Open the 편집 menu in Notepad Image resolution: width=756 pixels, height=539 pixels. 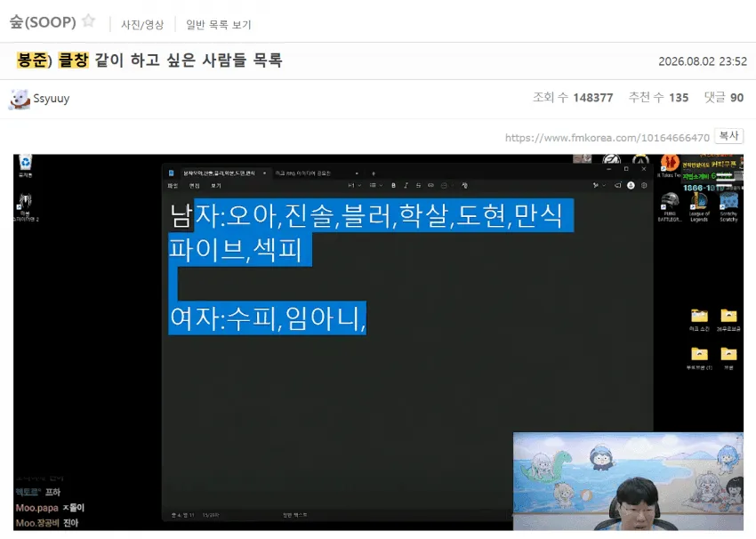[x=194, y=186]
